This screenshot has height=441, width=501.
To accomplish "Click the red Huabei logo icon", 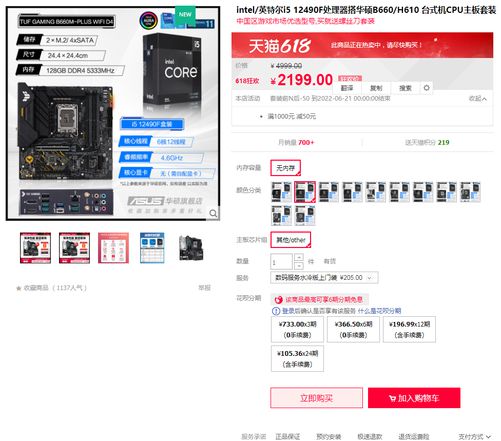I will pyautogui.click(x=279, y=300).
